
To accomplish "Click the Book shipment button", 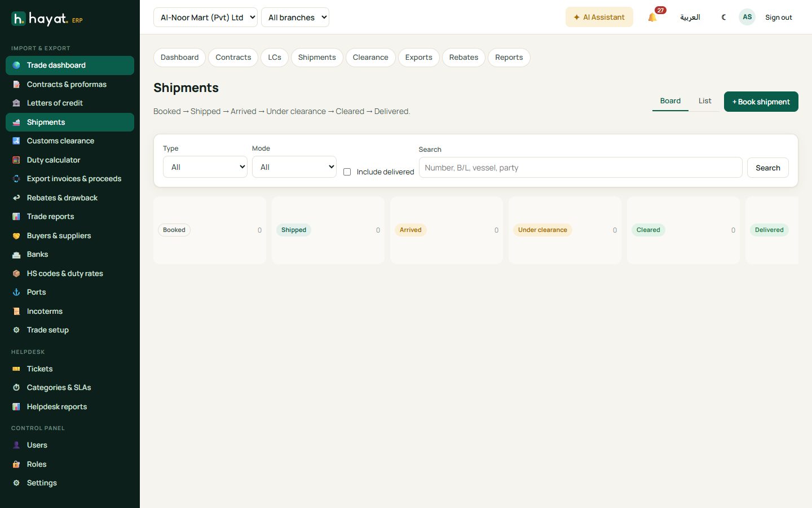I will click(761, 102).
